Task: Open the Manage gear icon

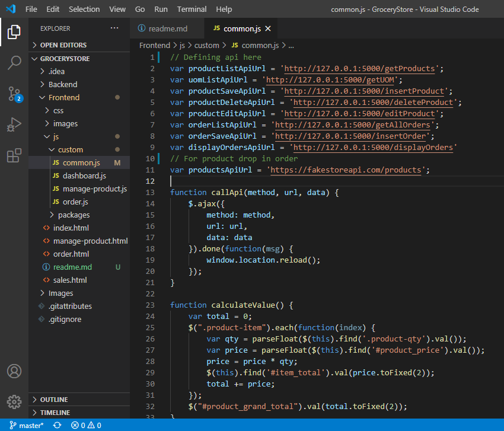Action: 14,402
